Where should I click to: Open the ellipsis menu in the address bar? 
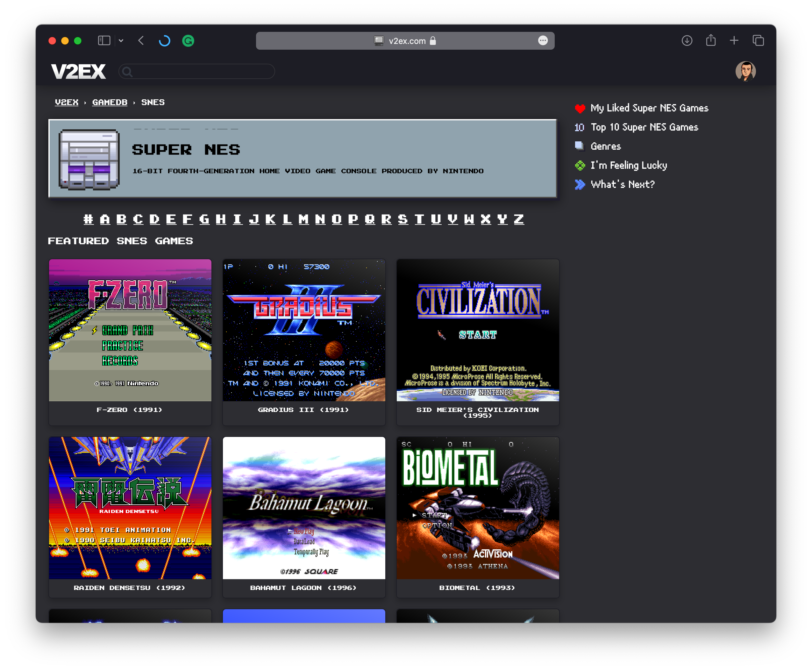(543, 40)
